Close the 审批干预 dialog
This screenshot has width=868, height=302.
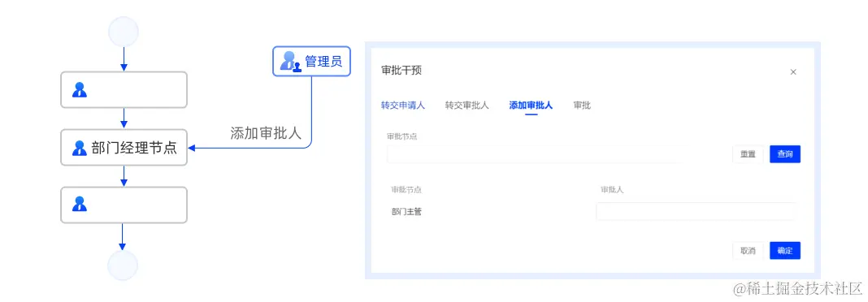pos(793,72)
